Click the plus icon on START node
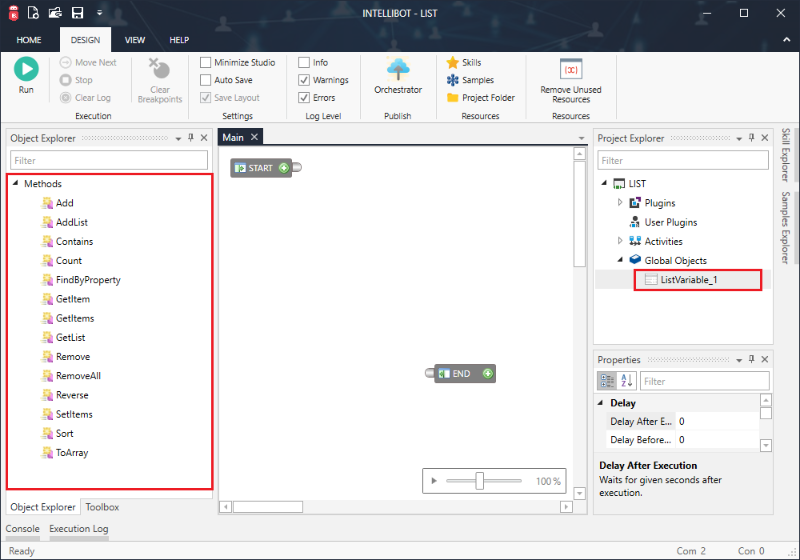Screen dimensions: 800x560 point(284,168)
